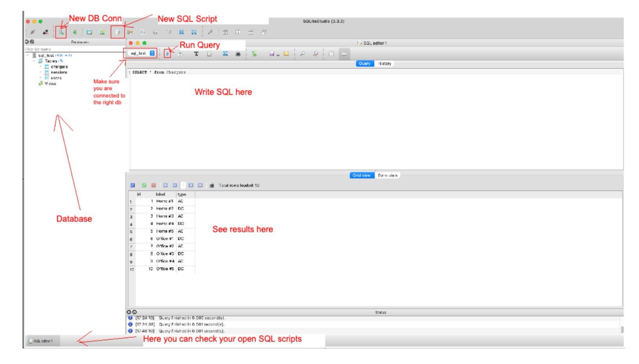Select result row header 3

(131, 217)
